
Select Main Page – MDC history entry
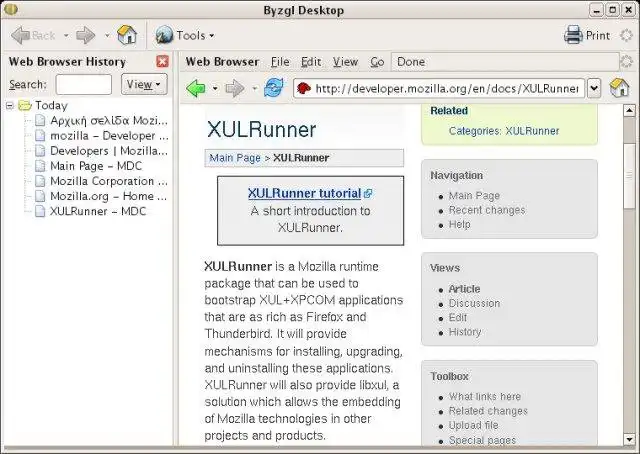click(x=96, y=166)
